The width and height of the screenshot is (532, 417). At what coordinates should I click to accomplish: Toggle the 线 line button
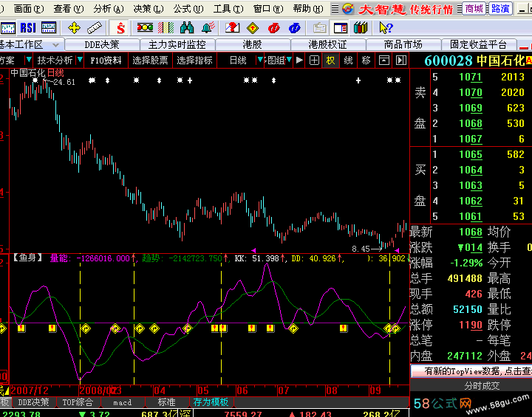[348, 61]
